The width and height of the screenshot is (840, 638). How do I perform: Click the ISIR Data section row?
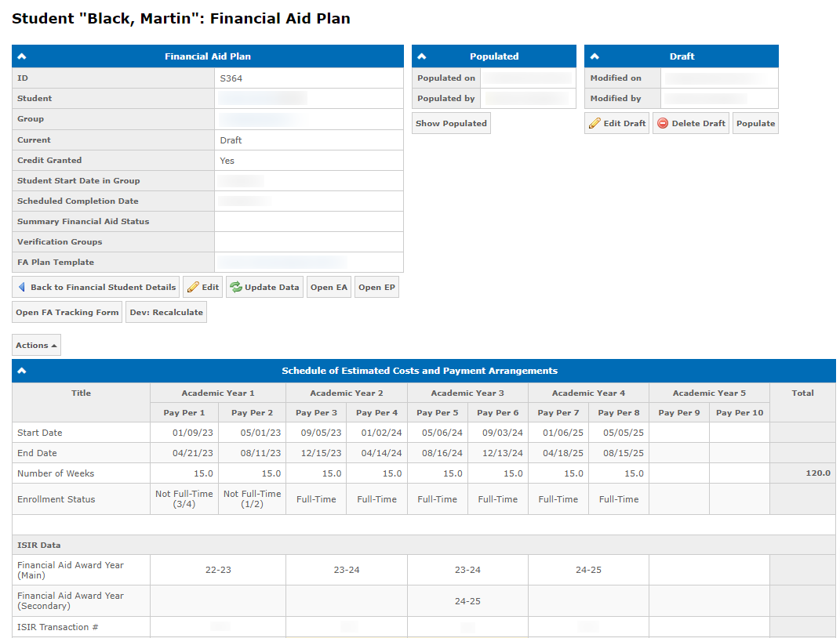424,545
